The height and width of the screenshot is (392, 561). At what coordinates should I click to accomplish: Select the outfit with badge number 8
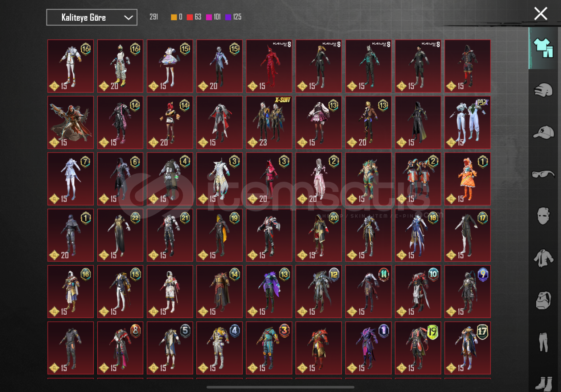pyautogui.click(x=120, y=348)
